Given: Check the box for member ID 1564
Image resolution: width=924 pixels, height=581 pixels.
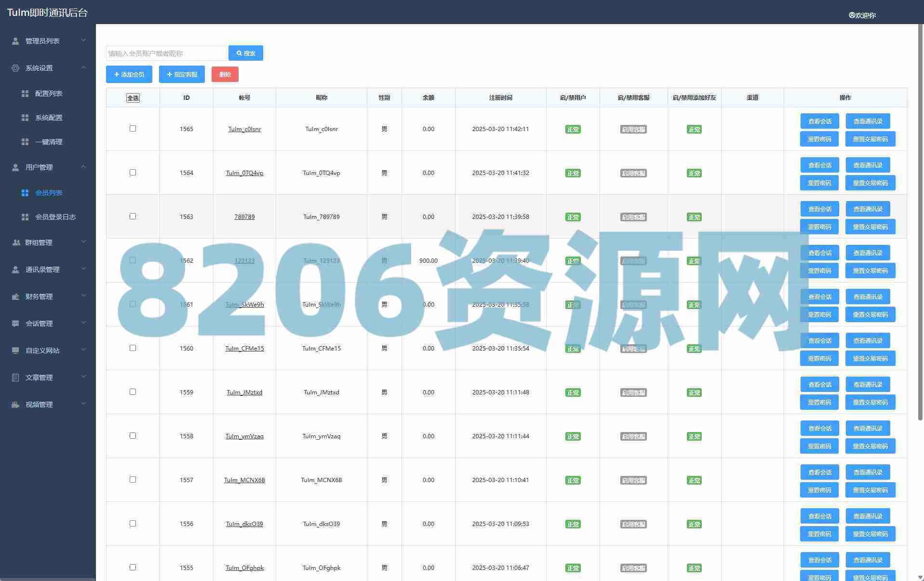Looking at the screenshot, I should [x=133, y=173].
